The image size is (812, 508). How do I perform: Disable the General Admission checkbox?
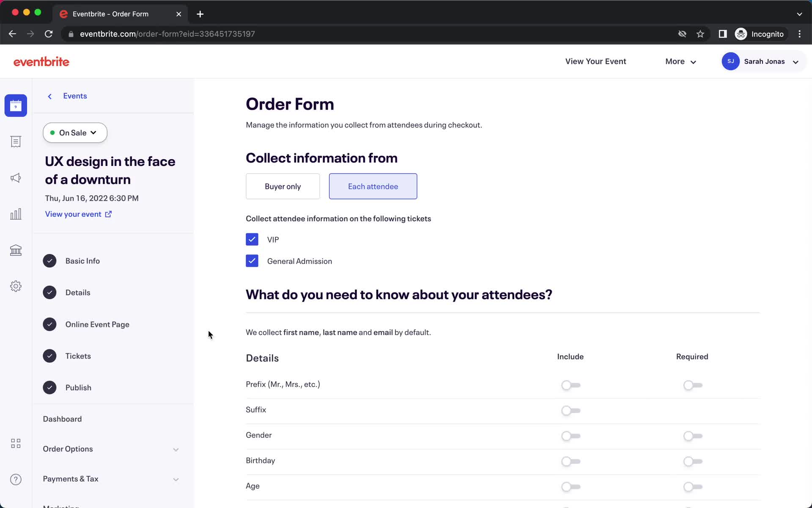pyautogui.click(x=252, y=260)
